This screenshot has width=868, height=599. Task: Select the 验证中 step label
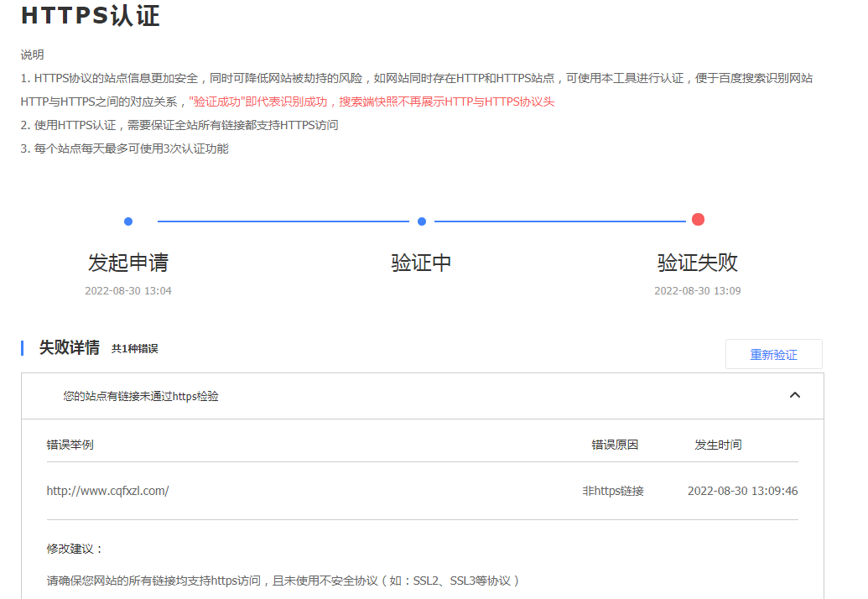(422, 263)
